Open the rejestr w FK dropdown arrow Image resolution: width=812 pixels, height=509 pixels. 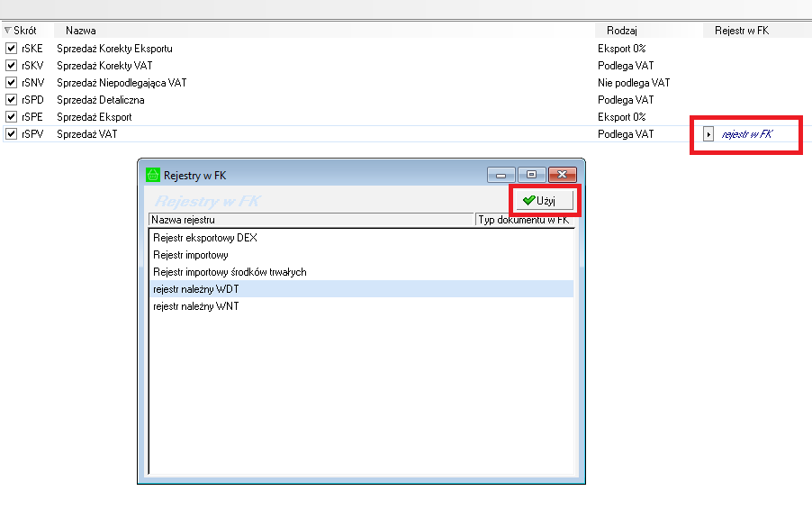pyautogui.click(x=708, y=134)
